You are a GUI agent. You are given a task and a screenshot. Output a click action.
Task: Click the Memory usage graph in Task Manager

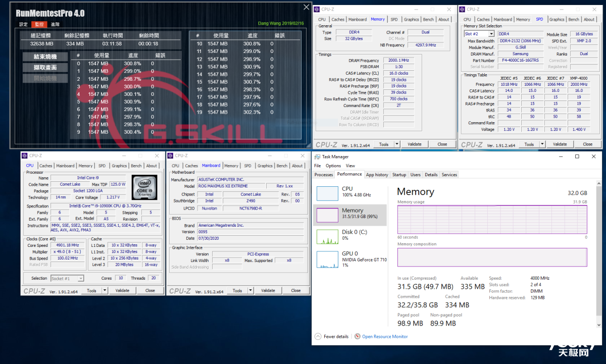pyautogui.click(x=492, y=220)
